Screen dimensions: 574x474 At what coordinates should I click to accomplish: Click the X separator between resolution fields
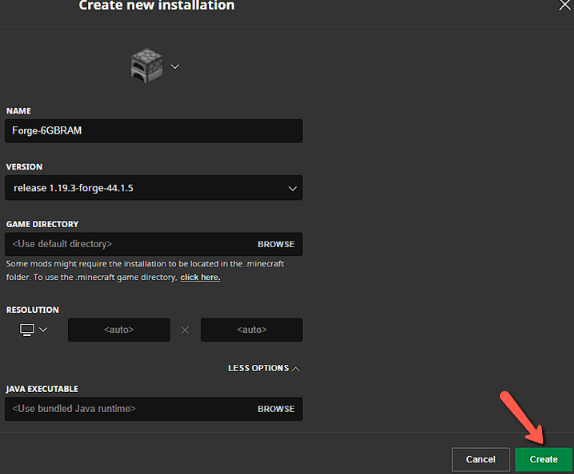pyautogui.click(x=185, y=330)
